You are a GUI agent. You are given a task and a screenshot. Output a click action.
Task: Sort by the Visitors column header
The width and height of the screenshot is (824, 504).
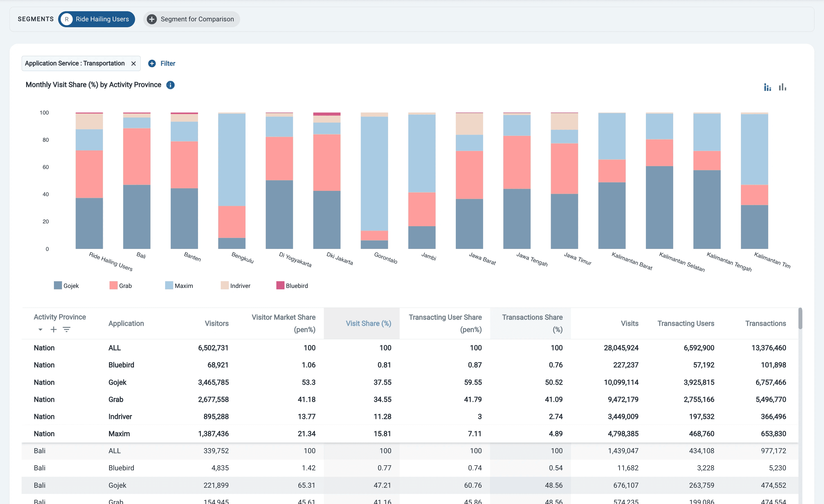click(216, 324)
